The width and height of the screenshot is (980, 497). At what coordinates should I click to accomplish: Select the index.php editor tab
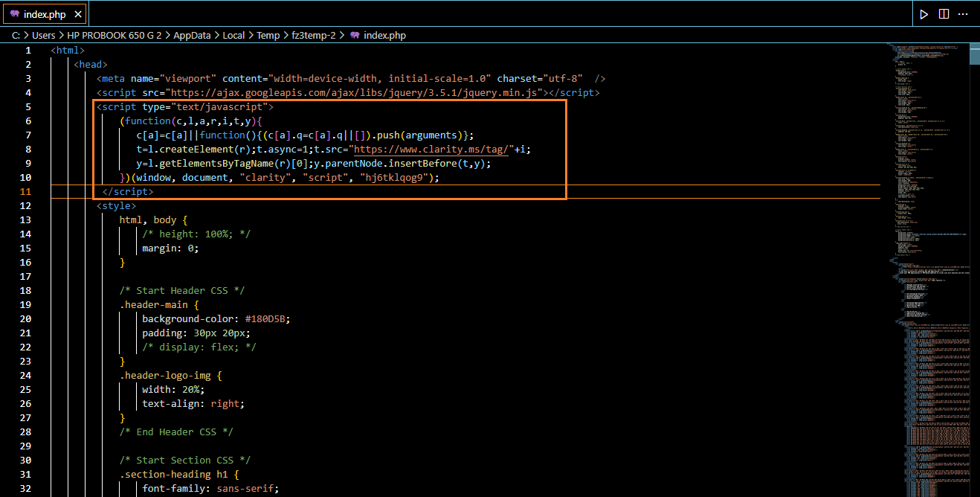coord(43,14)
